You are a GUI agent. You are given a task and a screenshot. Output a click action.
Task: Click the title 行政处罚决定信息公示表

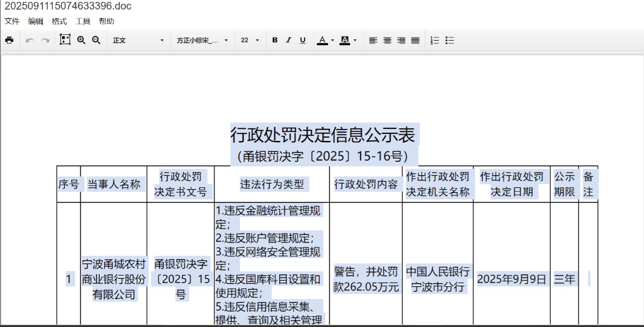323,135
